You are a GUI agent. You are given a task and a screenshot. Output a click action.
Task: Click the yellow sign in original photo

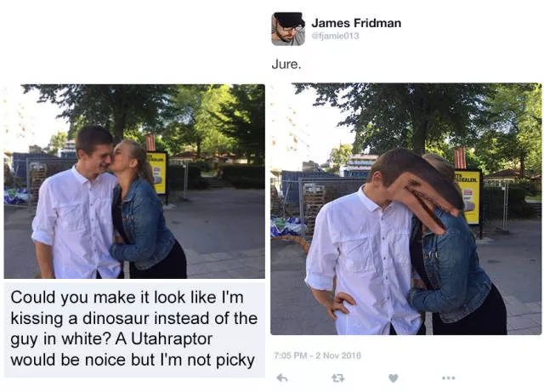coord(158,173)
